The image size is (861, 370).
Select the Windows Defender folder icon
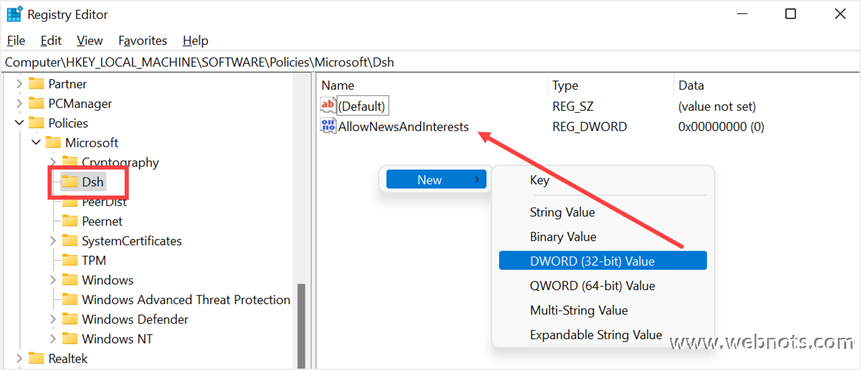coord(69,319)
